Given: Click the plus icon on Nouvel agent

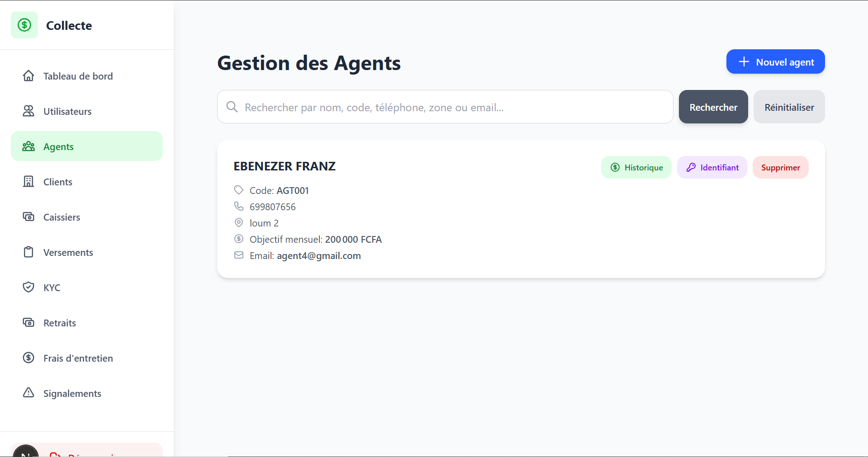Looking at the screenshot, I should pos(744,61).
